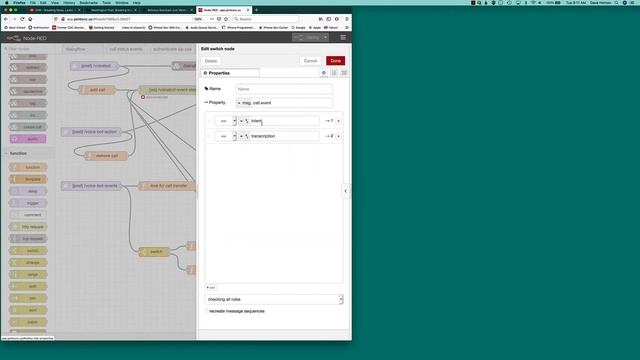This screenshot has width=640, height=360.
Task: Select the function node in palette
Action: [x=28, y=167]
